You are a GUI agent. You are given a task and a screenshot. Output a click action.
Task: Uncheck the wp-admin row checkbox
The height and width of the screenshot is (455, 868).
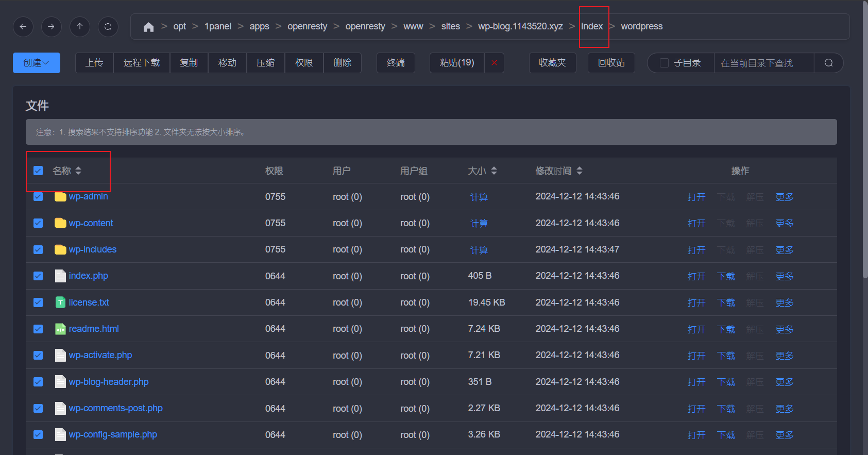(38, 197)
